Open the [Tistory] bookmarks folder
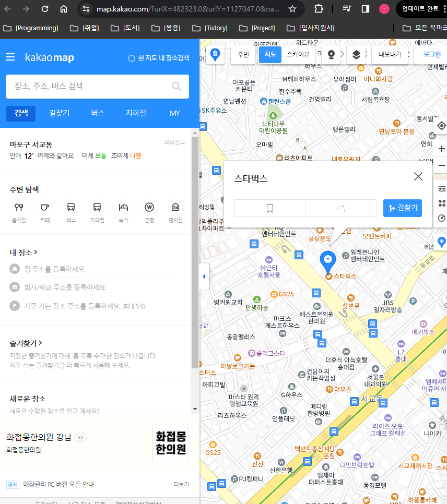447x504 pixels. point(210,28)
